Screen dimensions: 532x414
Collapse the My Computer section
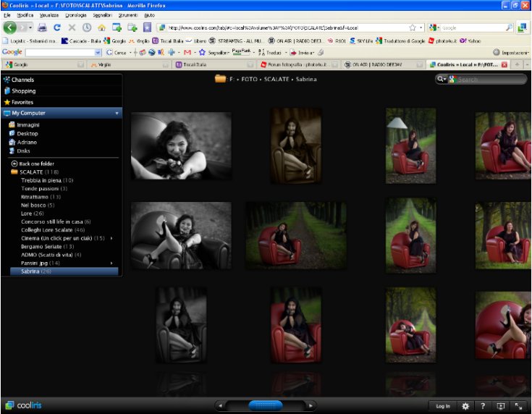pos(117,114)
